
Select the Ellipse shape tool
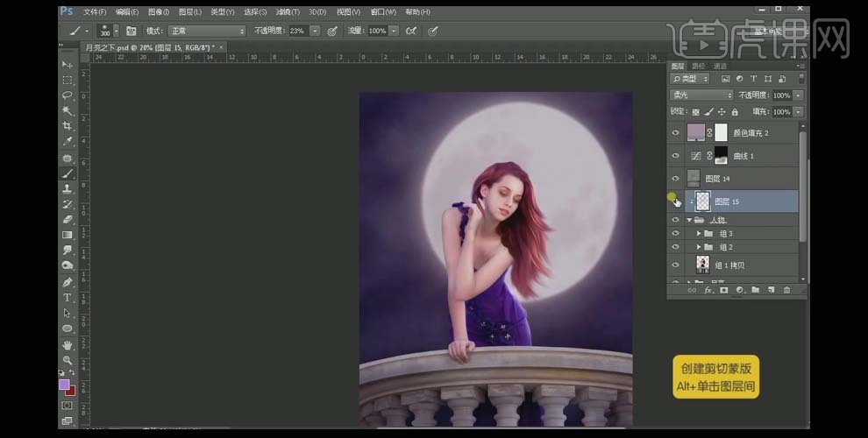point(68,328)
